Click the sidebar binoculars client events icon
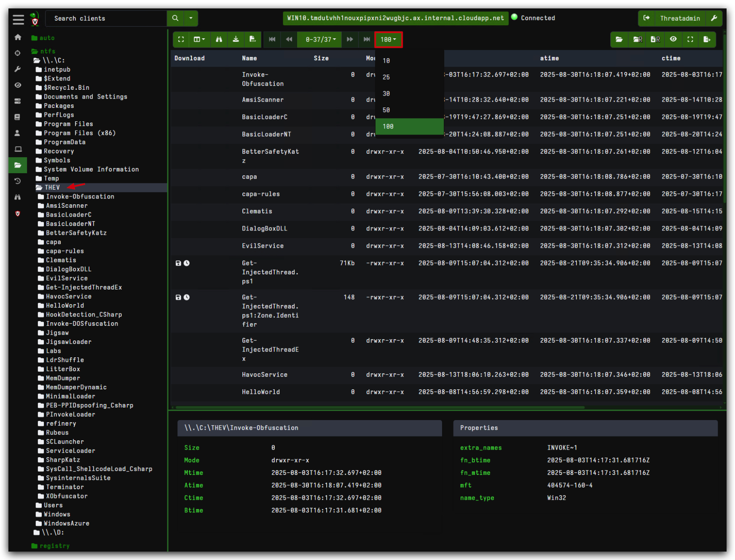 click(x=18, y=197)
